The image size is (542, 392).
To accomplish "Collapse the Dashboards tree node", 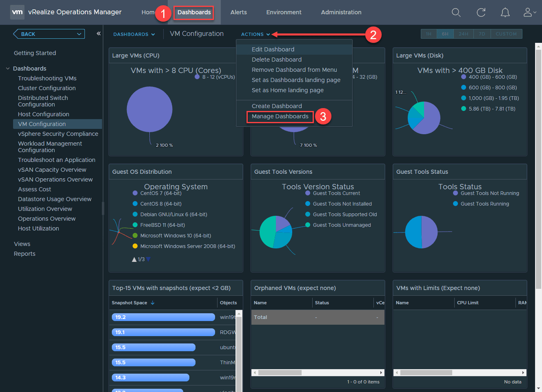I will pos(8,68).
